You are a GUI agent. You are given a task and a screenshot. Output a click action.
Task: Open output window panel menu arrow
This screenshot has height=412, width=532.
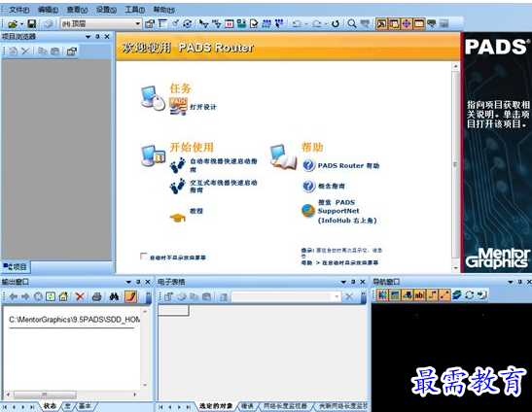pos(128,282)
